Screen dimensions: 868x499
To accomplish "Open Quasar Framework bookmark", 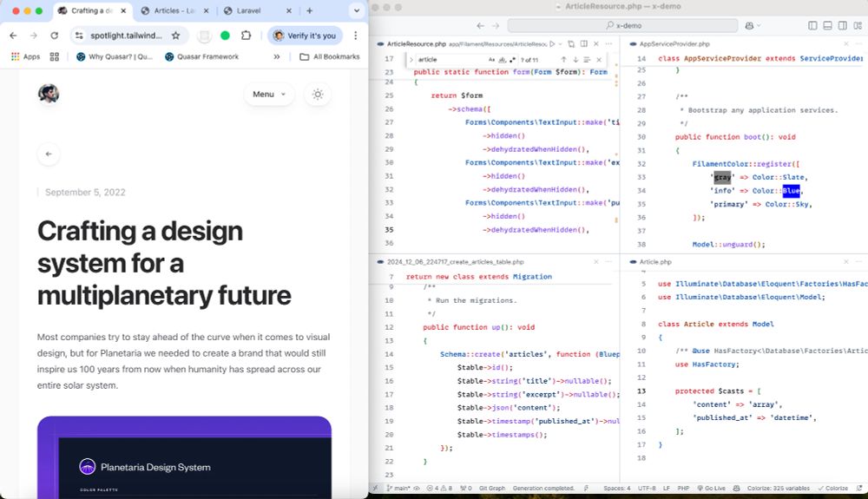I will 202,56.
